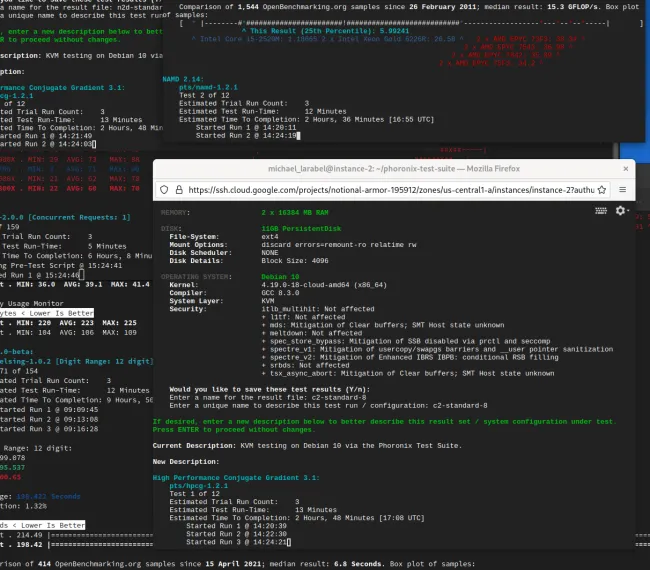
Task: Click 'High Performance Conjugate Gradient 3.1:' heading in Firefox
Action: (236, 478)
